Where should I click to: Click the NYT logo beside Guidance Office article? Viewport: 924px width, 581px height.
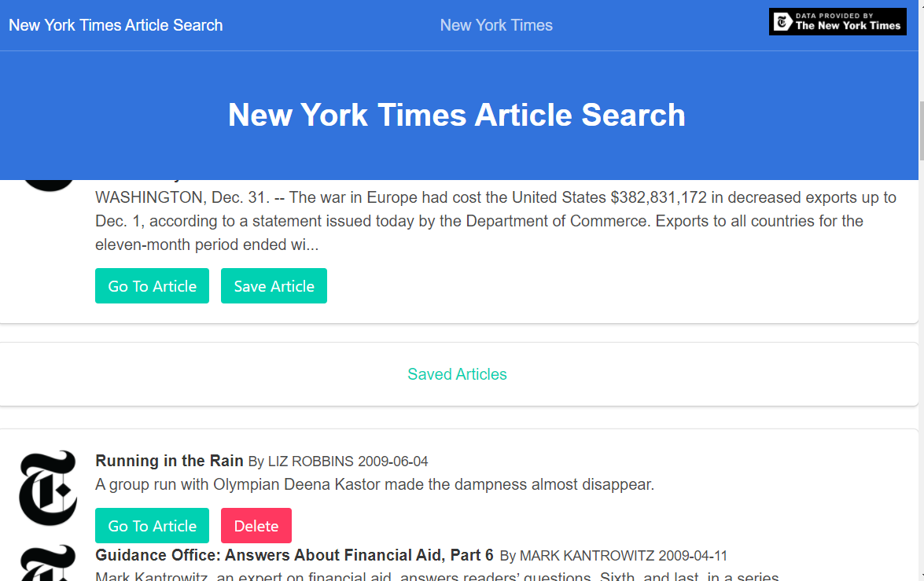48,564
